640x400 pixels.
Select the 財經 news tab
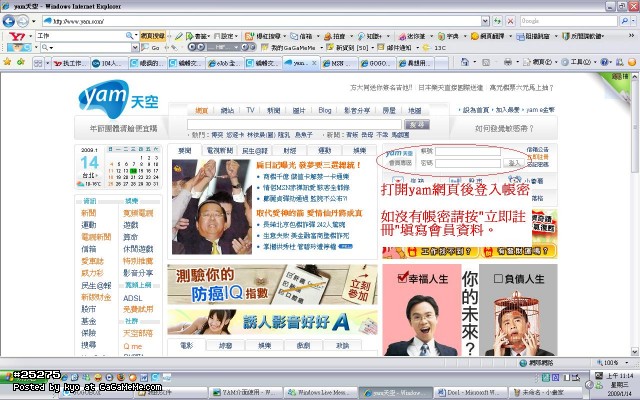click(x=289, y=151)
